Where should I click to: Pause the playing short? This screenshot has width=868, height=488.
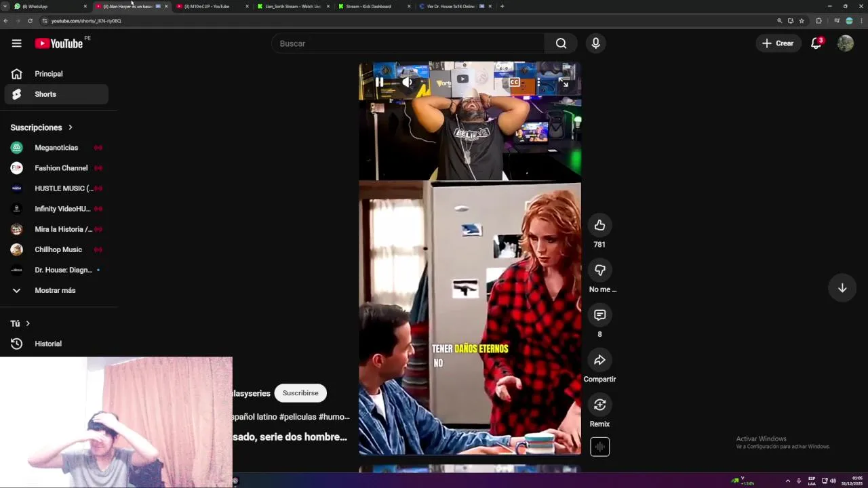(379, 82)
